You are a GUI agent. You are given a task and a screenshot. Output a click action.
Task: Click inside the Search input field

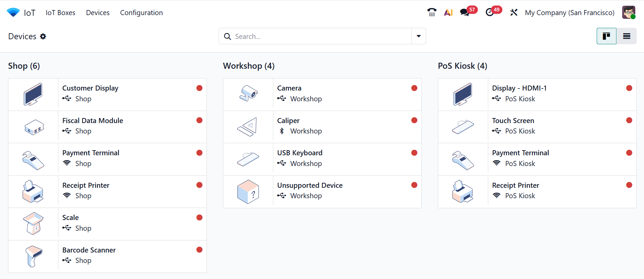coord(319,36)
